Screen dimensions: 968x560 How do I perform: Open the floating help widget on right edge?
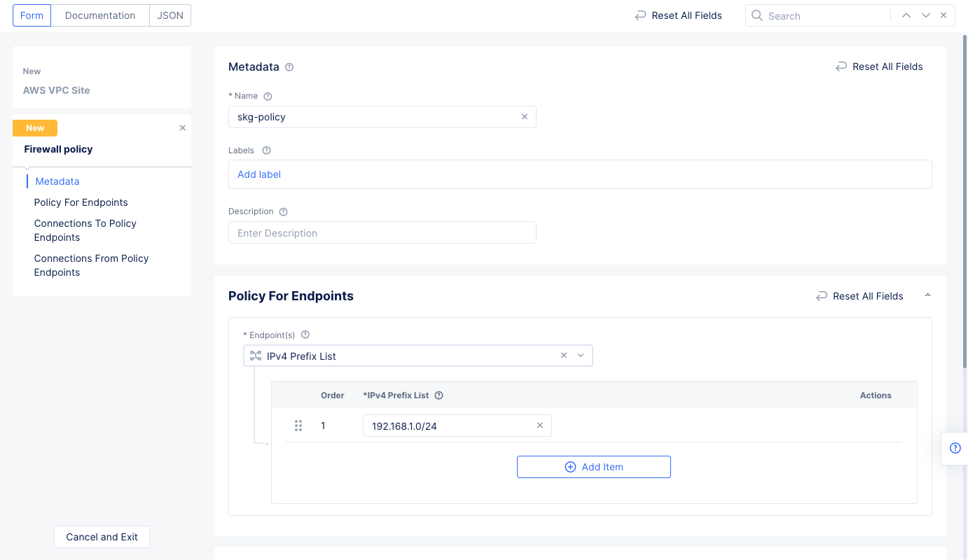pos(955,448)
